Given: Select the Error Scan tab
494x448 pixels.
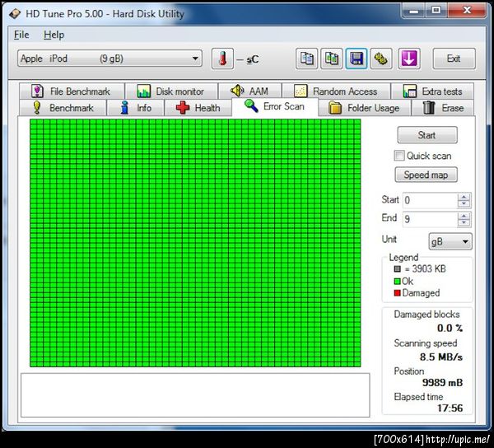Looking at the screenshot, I should coord(275,106).
